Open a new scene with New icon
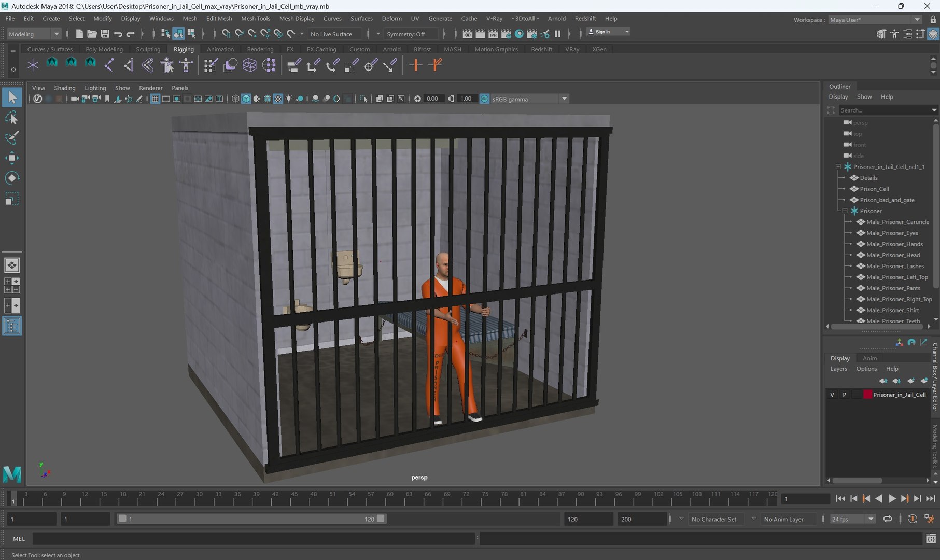The width and height of the screenshot is (940, 560). coord(79,34)
